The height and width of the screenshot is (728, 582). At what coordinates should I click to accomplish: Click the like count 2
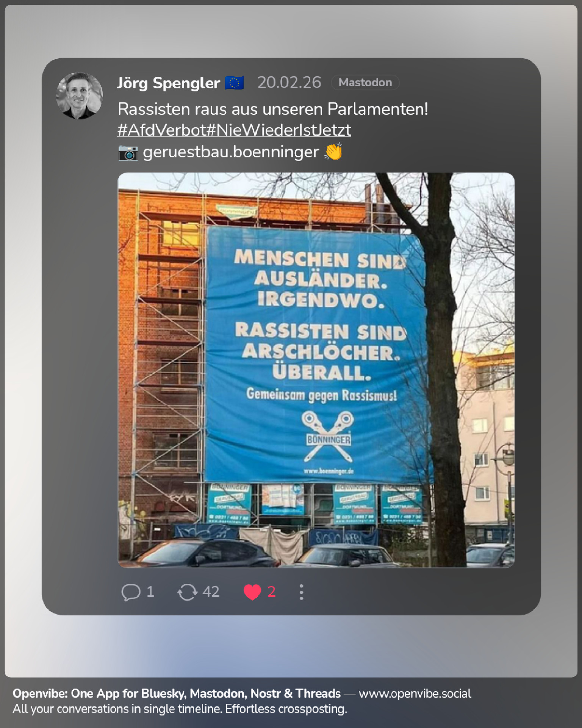tap(271, 591)
